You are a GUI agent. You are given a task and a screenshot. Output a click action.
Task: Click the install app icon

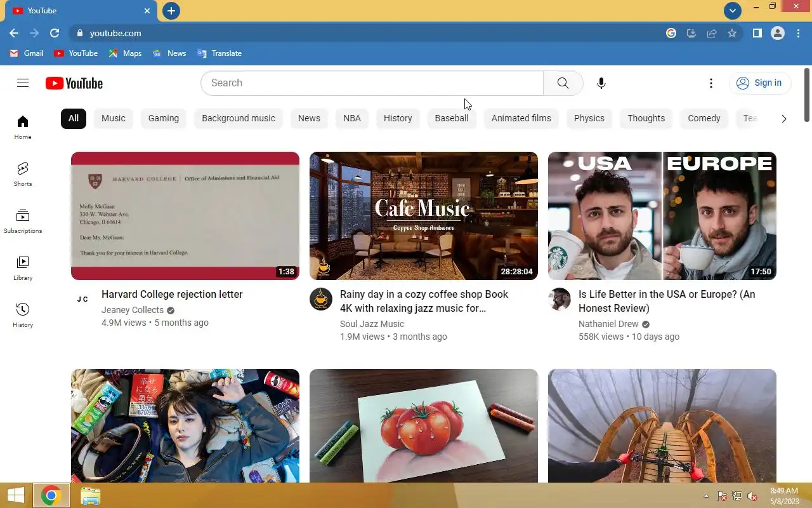[691, 33]
